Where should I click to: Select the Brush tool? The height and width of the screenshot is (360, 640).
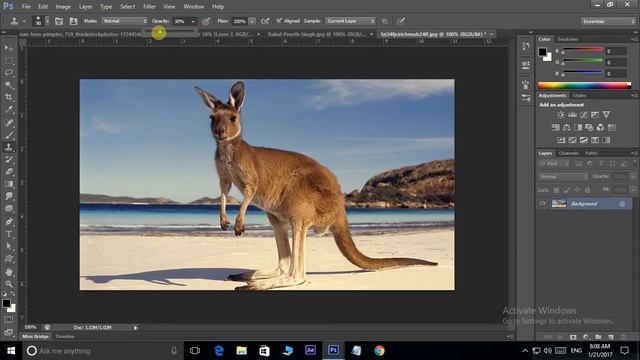point(9,135)
